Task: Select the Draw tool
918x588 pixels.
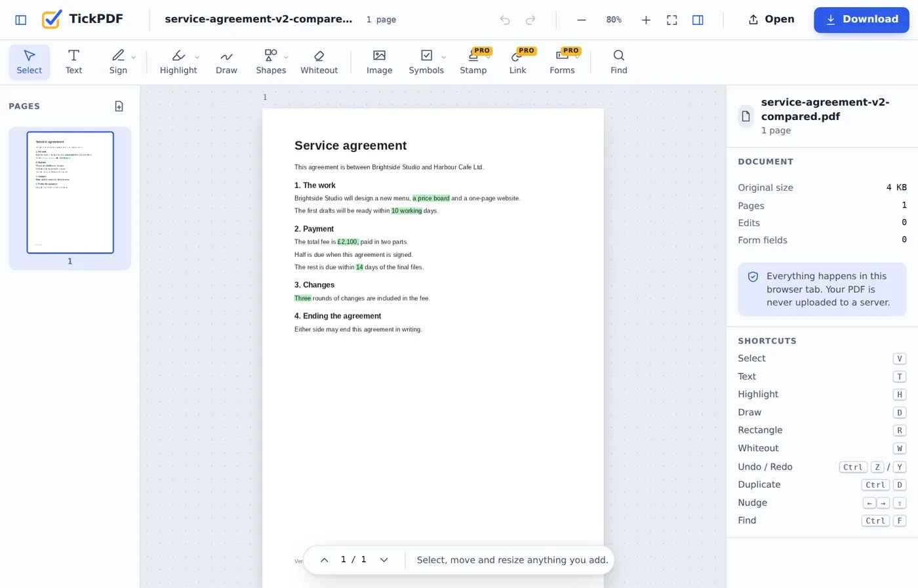Action: (226, 62)
